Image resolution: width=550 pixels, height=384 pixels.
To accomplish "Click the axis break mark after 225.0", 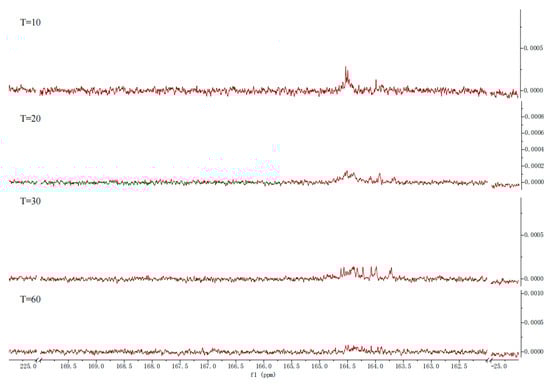I will point(40,360).
